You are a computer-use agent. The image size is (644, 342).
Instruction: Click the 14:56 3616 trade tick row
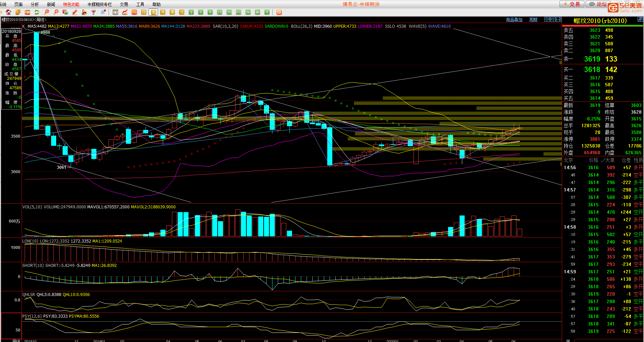[603, 167]
